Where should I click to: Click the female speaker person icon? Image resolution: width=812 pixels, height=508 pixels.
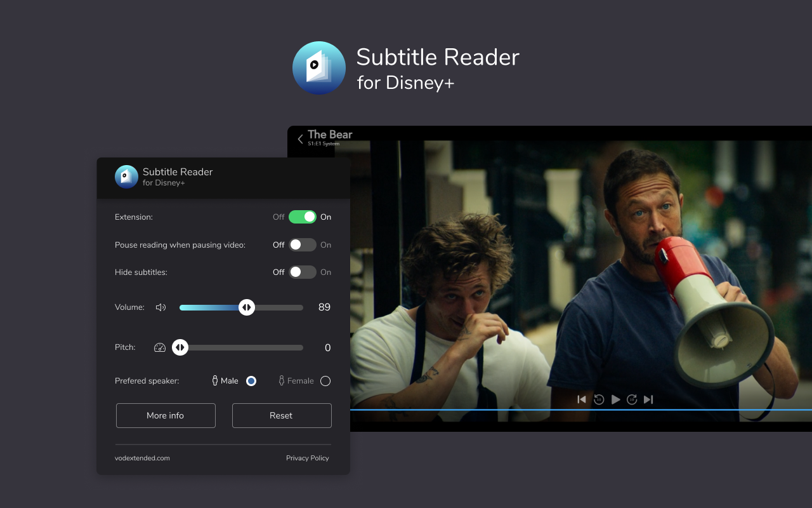[x=282, y=380]
